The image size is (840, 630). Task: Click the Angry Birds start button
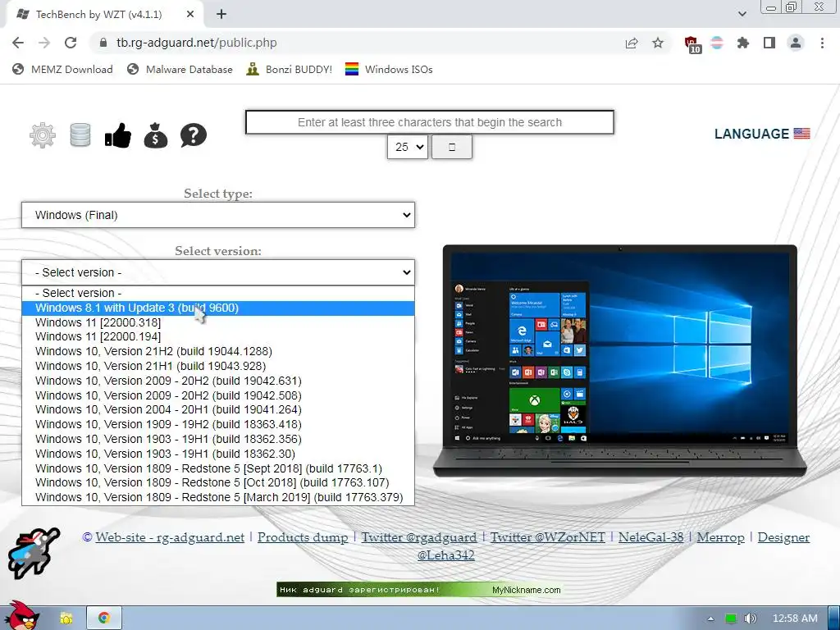[21, 616]
